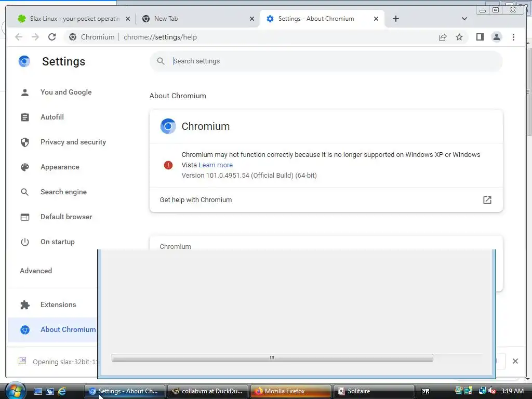The height and width of the screenshot is (399, 532).
Task: Switch to Mozilla Firefox taskbar button
Action: [x=291, y=391]
